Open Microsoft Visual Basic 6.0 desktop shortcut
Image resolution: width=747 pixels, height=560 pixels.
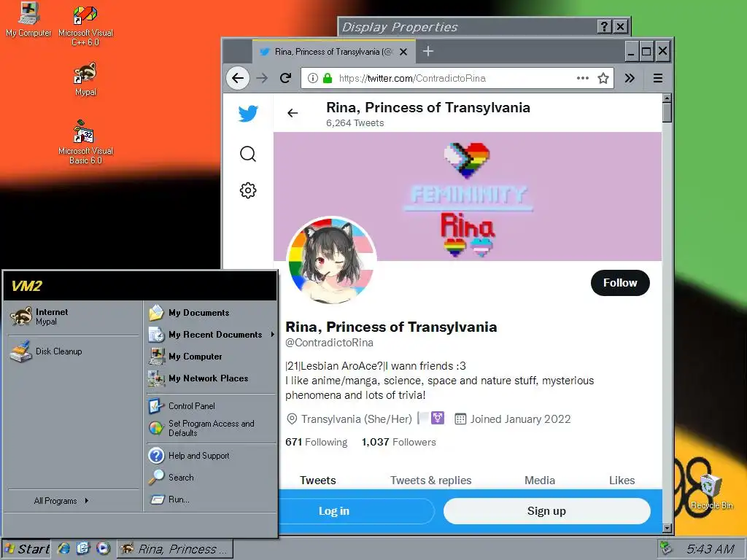coord(85,142)
